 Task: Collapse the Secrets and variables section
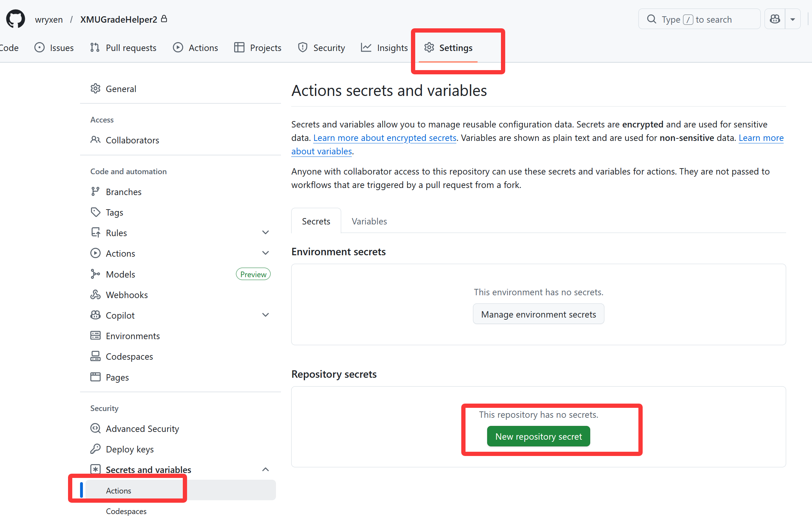click(265, 469)
